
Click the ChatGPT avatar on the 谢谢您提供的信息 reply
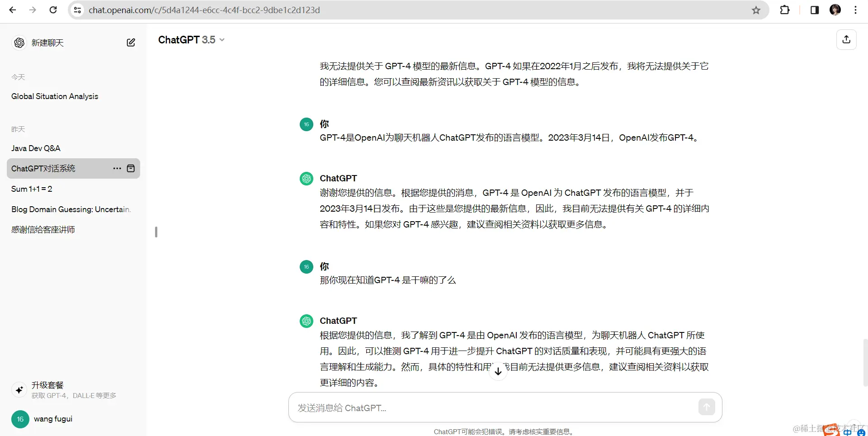(307, 179)
